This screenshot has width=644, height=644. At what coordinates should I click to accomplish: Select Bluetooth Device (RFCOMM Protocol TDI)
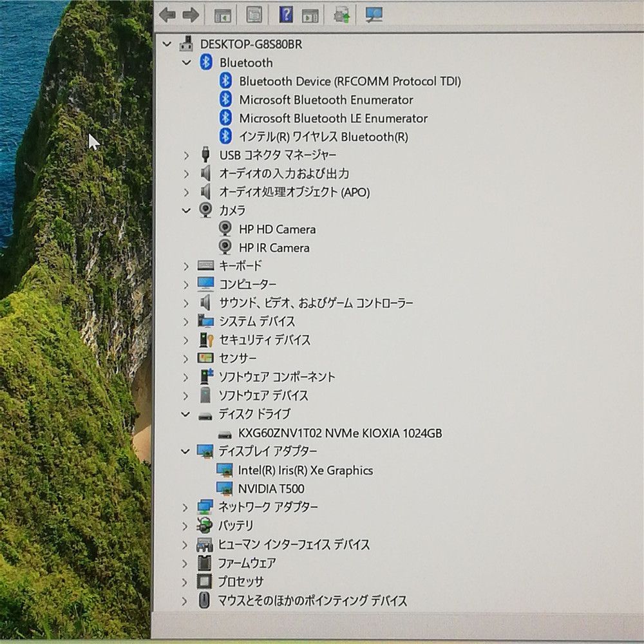(x=350, y=81)
